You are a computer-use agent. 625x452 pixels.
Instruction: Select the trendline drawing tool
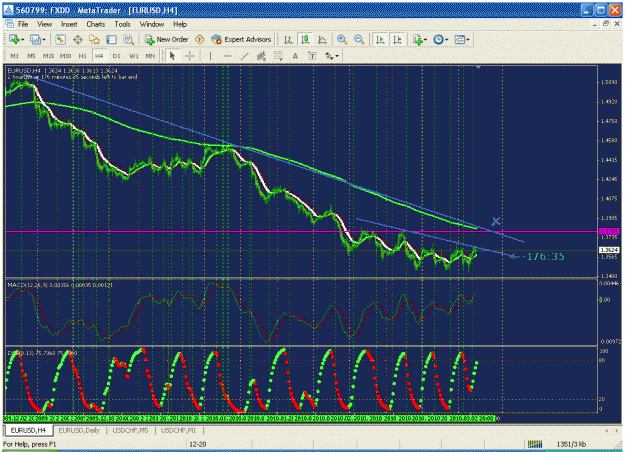(x=244, y=56)
